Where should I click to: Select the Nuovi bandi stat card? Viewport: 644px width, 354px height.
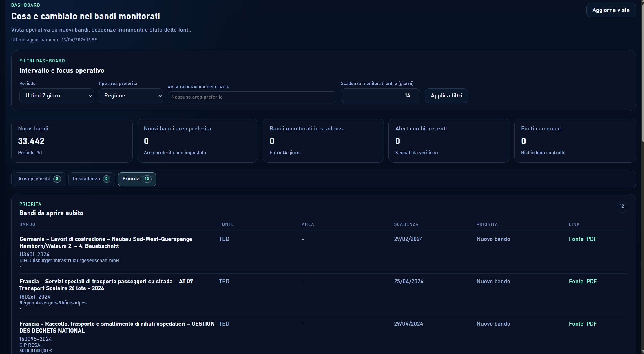click(72, 141)
